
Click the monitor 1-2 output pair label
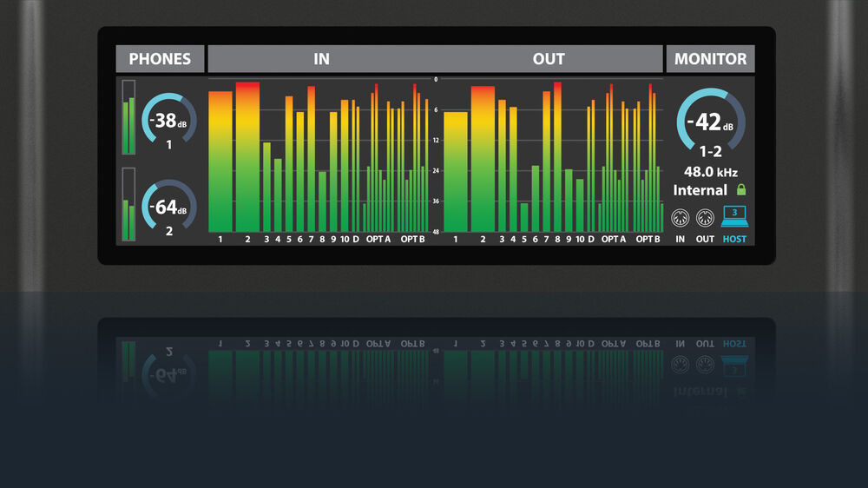pos(710,151)
